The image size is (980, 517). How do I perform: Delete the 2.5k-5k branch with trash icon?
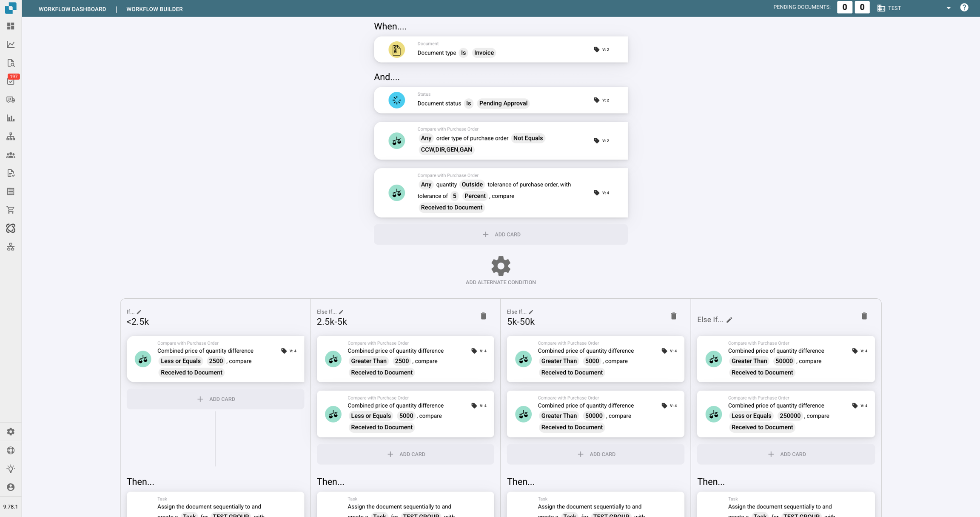[x=483, y=316]
